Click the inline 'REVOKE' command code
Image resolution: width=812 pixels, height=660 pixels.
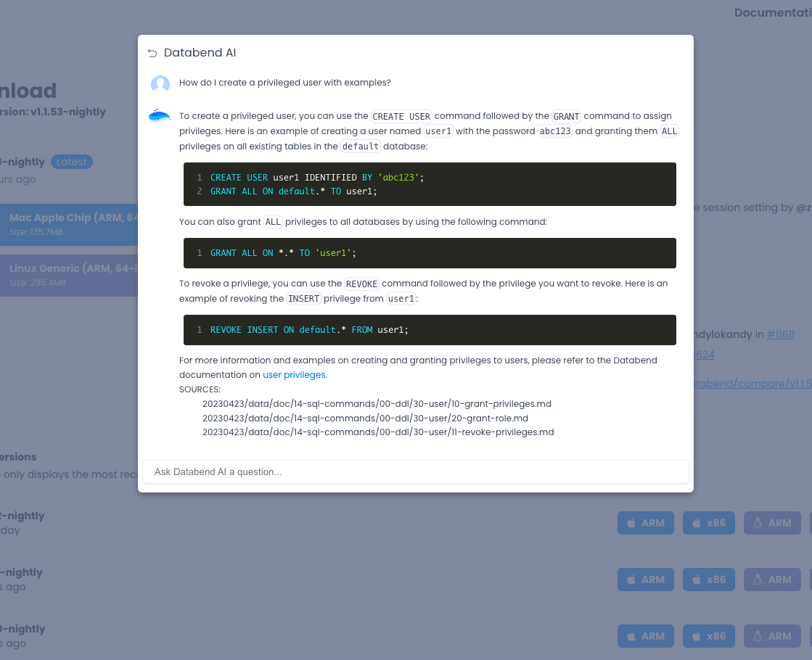pos(361,284)
